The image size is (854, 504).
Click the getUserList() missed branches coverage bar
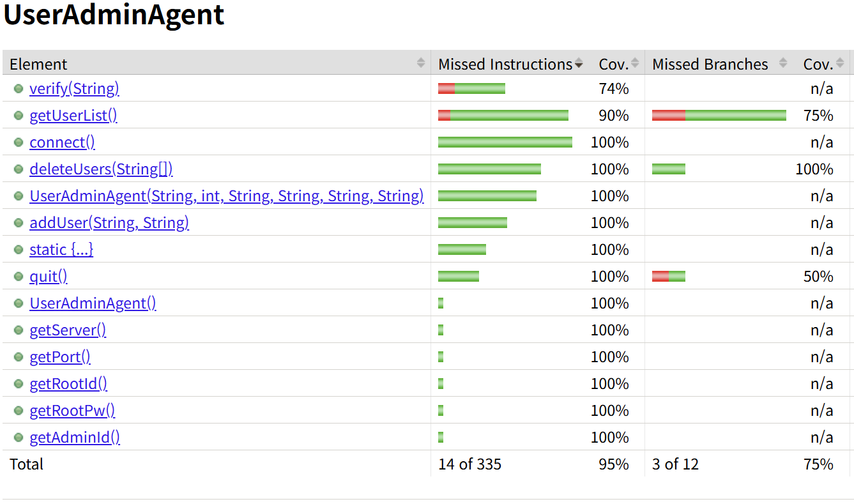[x=719, y=116]
